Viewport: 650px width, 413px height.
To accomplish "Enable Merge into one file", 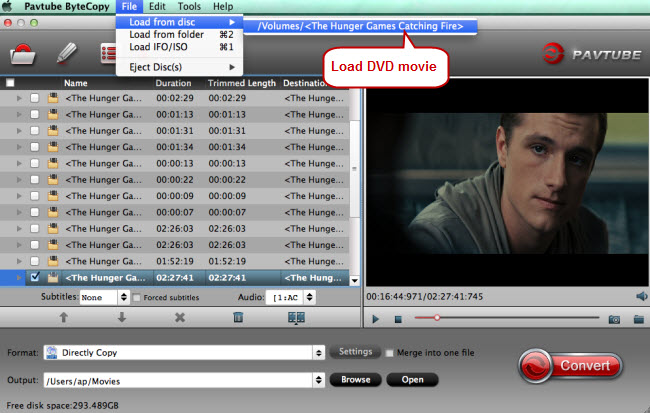I will [x=389, y=353].
